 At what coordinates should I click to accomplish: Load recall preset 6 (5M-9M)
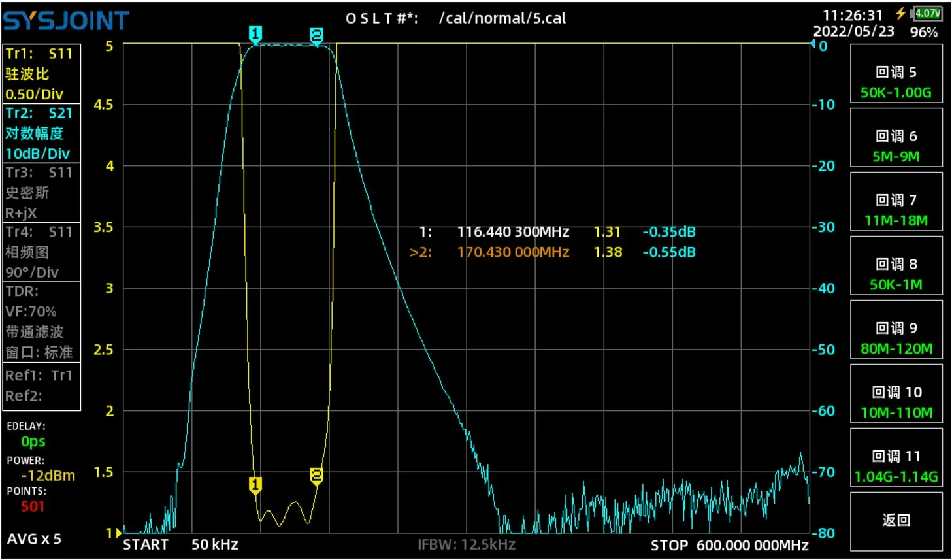point(896,138)
